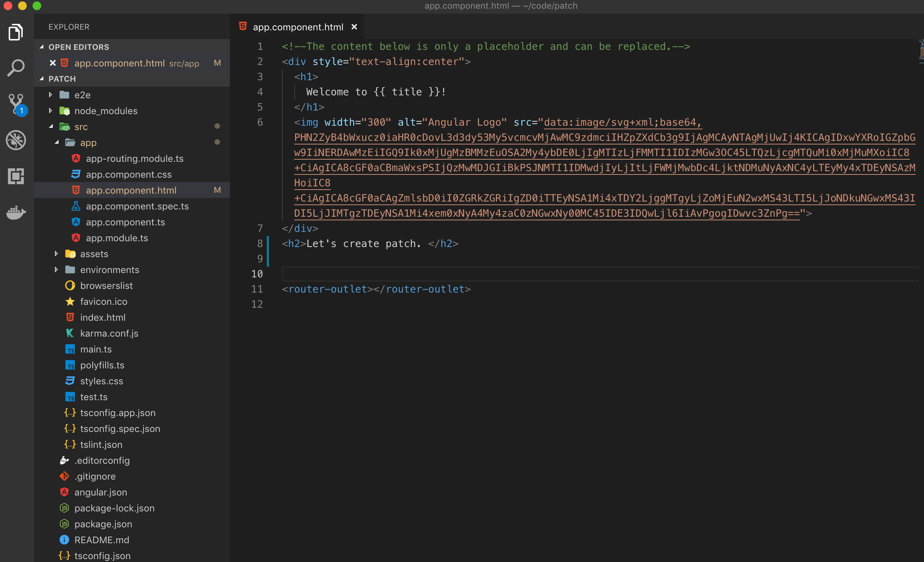Collapse the PATCH project section header

(42, 79)
